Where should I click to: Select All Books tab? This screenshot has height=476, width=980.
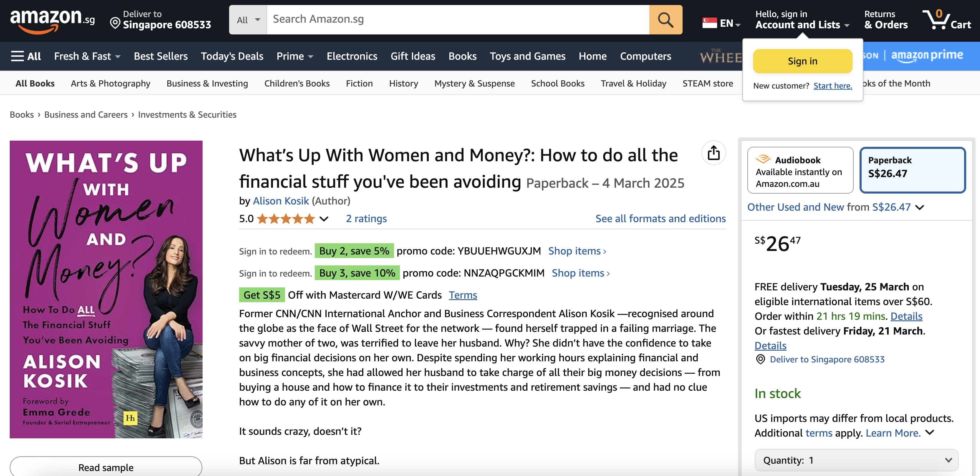[35, 83]
